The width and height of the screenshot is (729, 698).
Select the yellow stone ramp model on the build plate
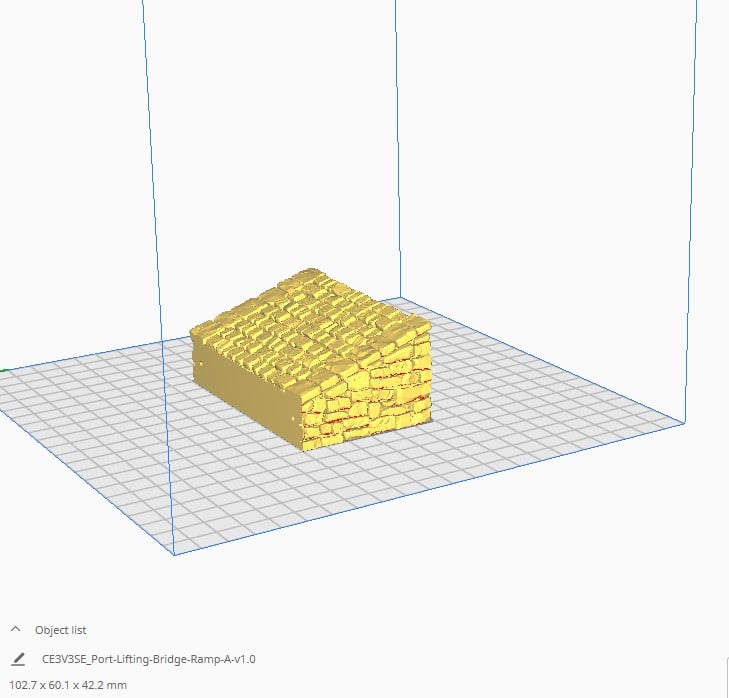311,359
